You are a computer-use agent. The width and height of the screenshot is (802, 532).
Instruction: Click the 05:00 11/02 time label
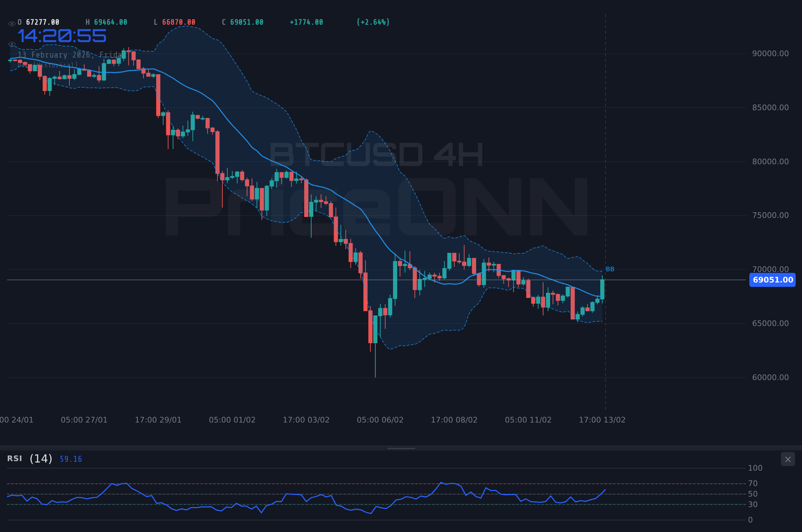point(528,420)
